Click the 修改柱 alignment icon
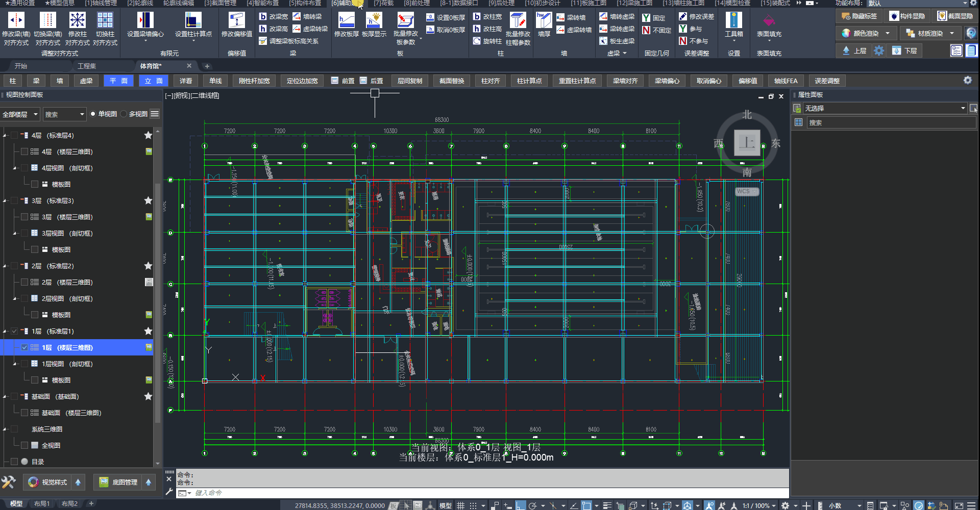The height and width of the screenshot is (510, 980). [x=77, y=20]
